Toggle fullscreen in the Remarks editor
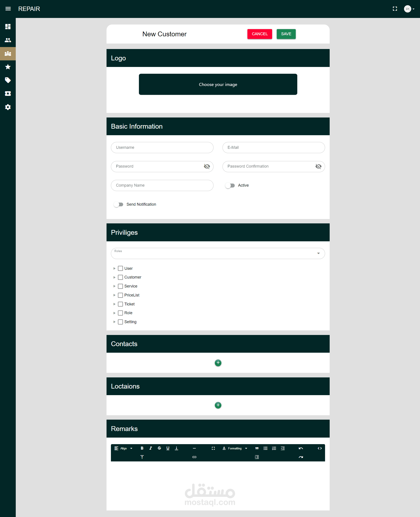This screenshot has width=420, height=517. 213,448
